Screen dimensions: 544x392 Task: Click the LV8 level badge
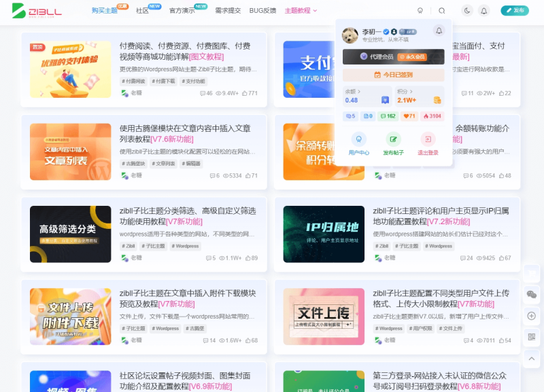[408, 32]
